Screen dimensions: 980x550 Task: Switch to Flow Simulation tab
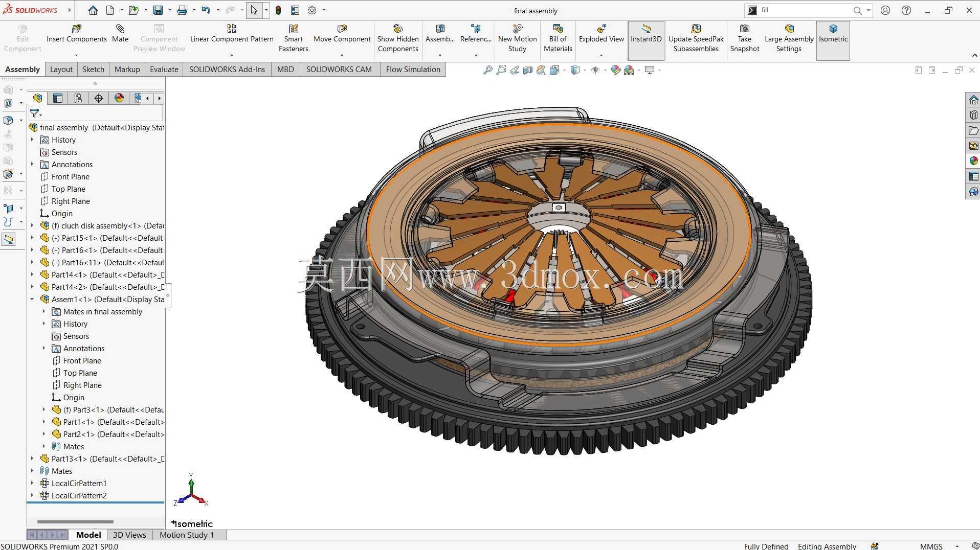click(413, 70)
